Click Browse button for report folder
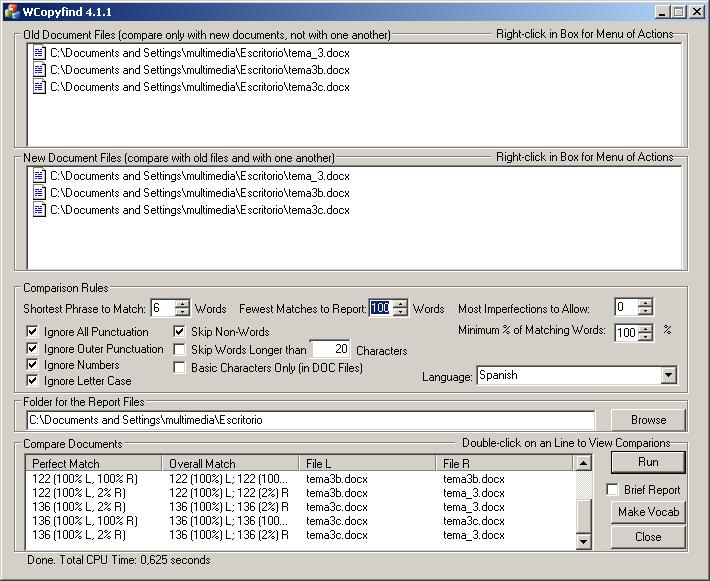 click(x=648, y=420)
